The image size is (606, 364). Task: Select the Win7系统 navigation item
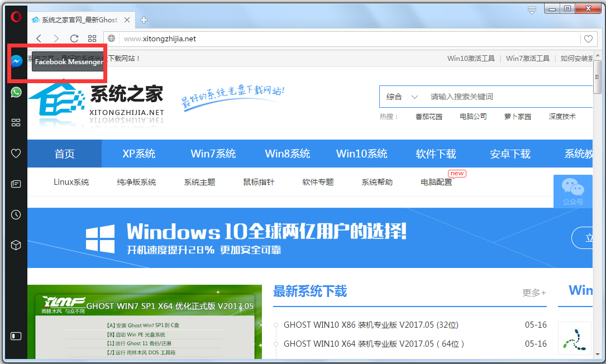(213, 154)
